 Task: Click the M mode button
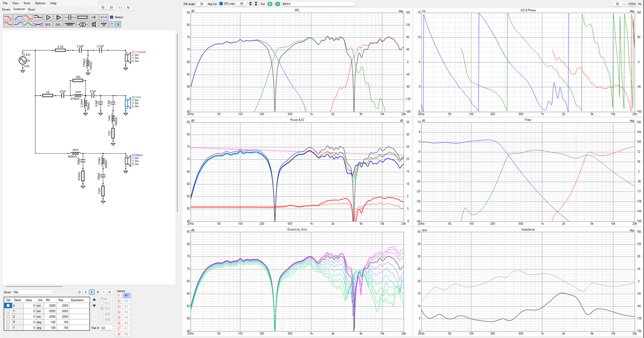point(98,292)
